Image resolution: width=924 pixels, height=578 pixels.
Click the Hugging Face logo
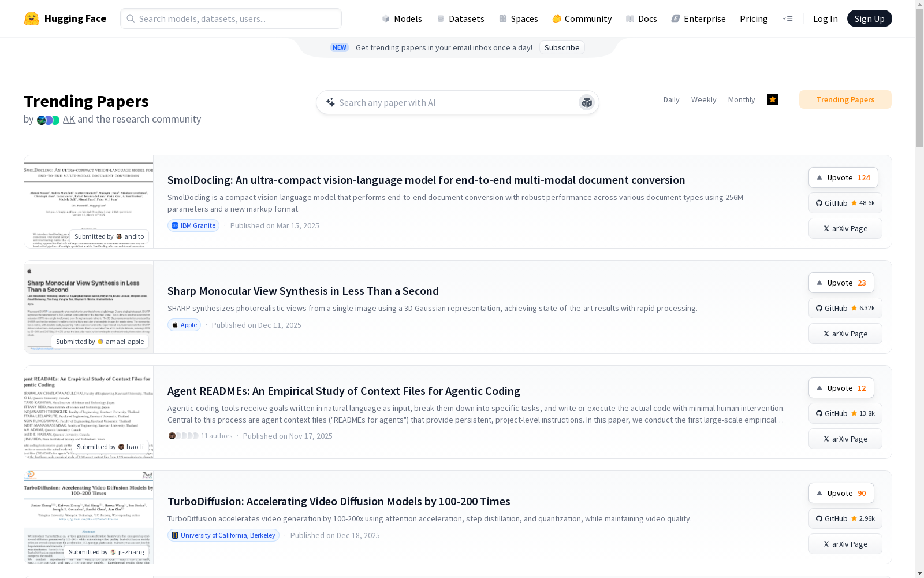pyautogui.click(x=65, y=18)
